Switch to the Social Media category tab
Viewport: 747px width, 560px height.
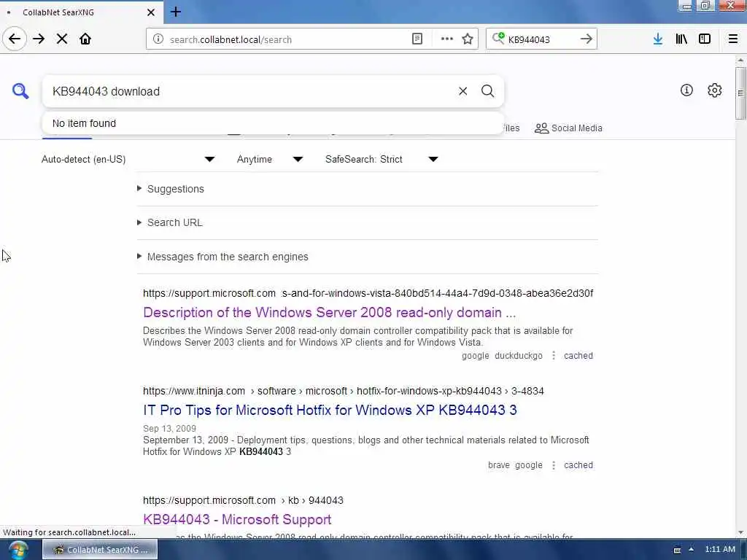568,128
